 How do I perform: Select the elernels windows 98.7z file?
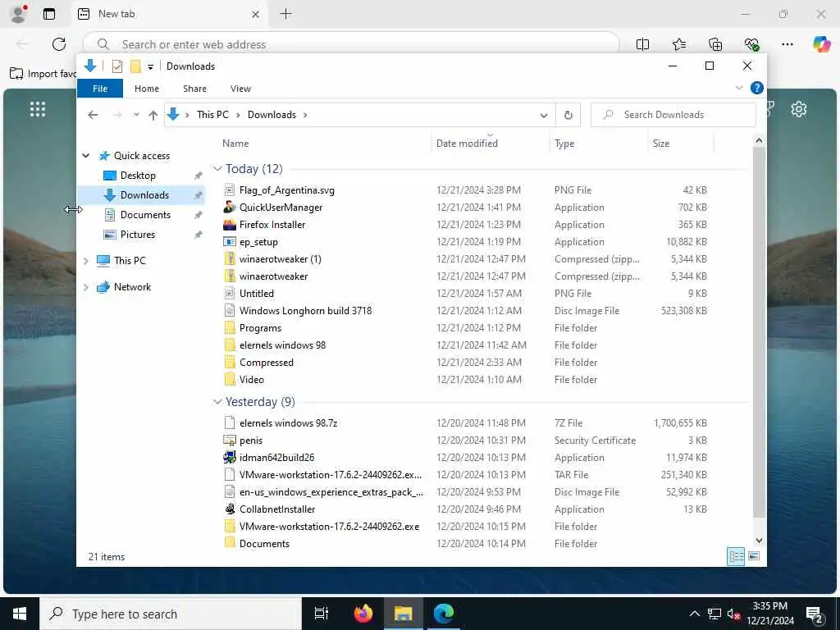pyautogui.click(x=288, y=423)
